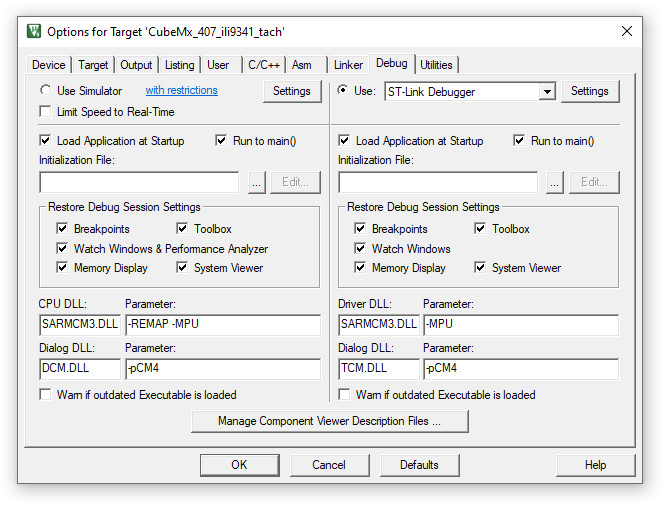664x506 pixels.
Task: Open the Listing tab
Action: coord(180,65)
